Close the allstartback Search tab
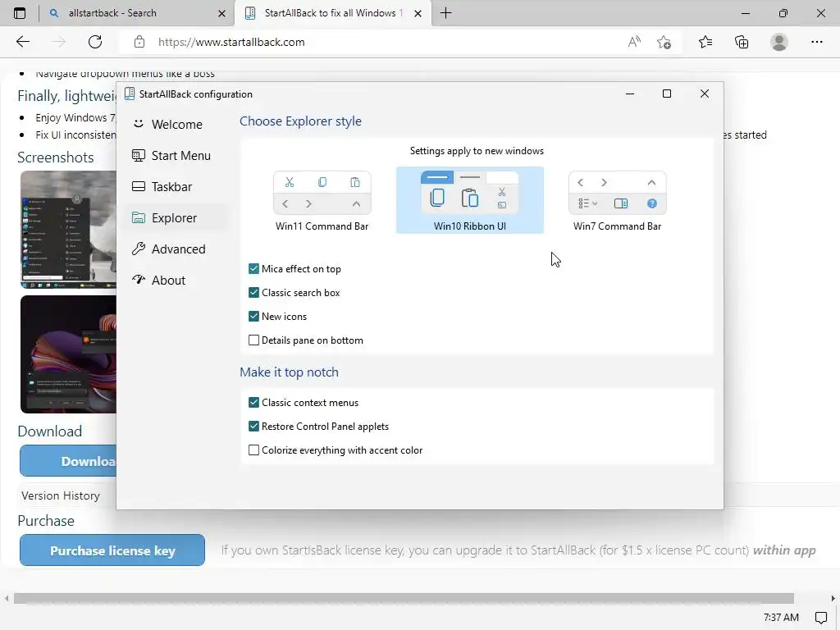 tap(221, 13)
